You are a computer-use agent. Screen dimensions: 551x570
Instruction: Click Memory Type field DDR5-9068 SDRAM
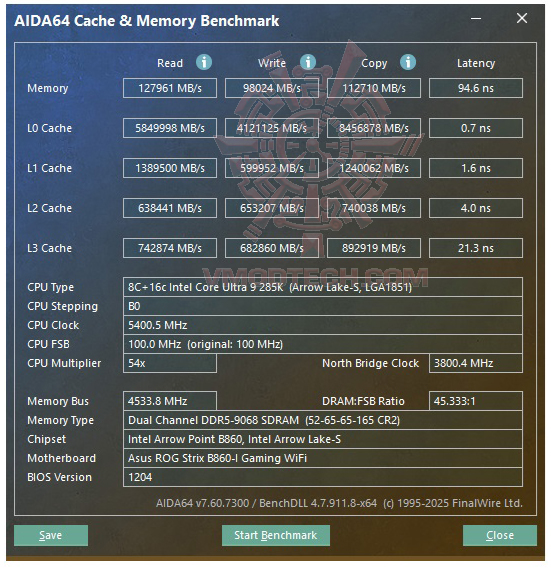coord(323,420)
